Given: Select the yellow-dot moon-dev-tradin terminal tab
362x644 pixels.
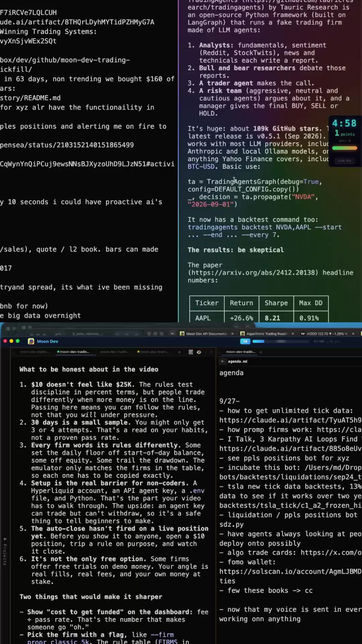Looking at the screenshot, I should coord(153,352).
